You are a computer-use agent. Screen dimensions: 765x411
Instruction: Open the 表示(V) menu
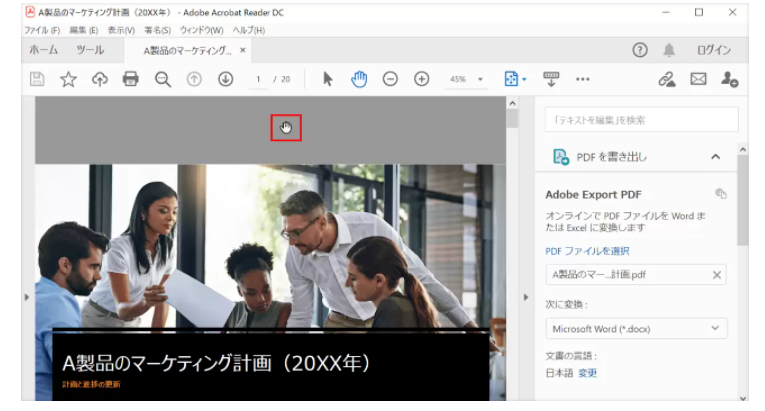121,31
